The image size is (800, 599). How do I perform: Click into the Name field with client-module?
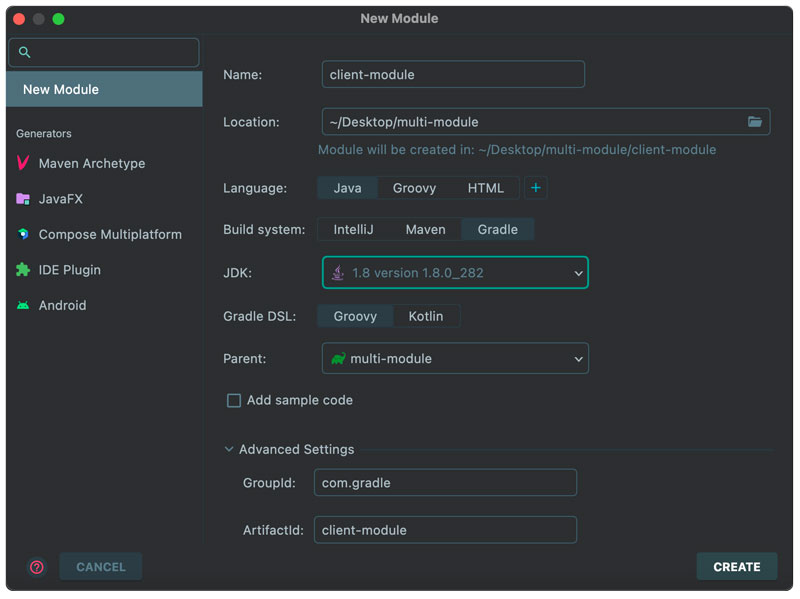click(x=453, y=74)
